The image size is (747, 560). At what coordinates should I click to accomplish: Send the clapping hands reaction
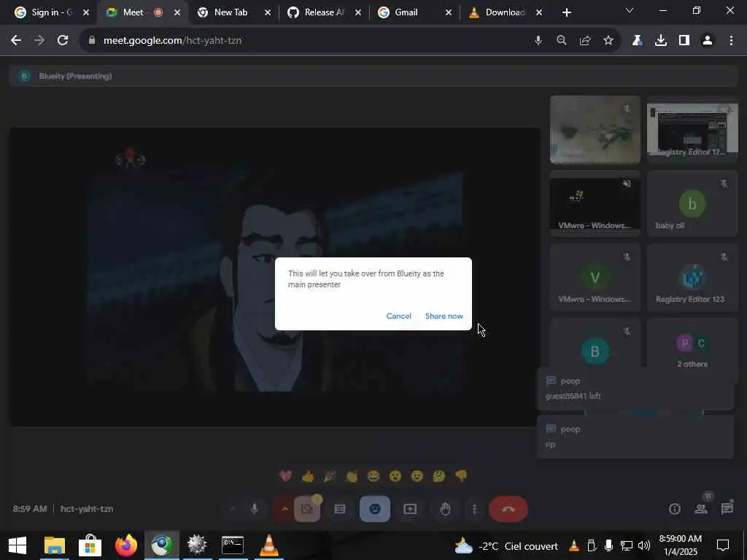click(352, 475)
